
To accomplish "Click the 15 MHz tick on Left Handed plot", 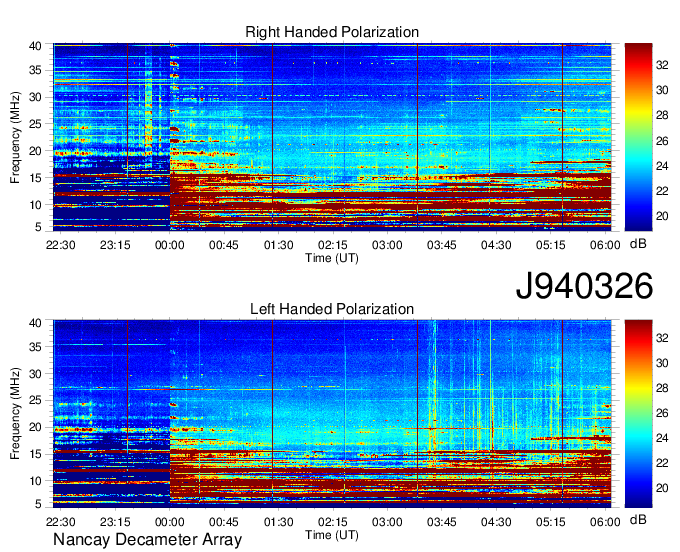I will [35, 454].
